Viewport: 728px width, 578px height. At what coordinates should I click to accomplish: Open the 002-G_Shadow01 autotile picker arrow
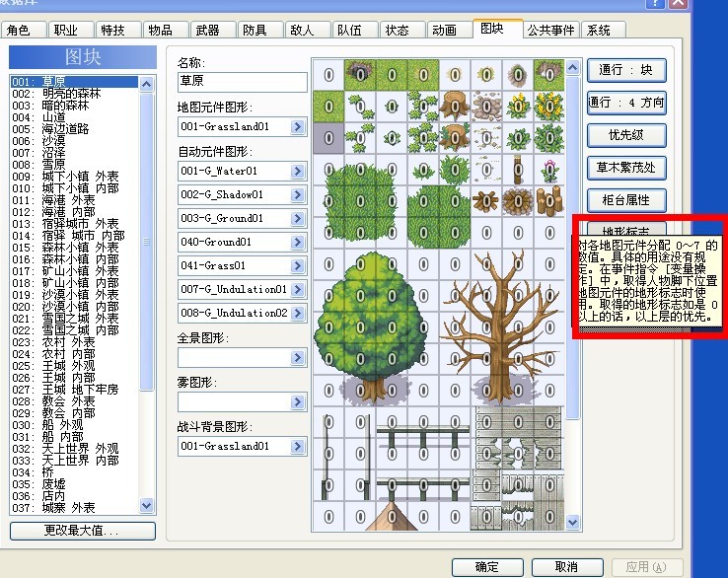coord(298,195)
